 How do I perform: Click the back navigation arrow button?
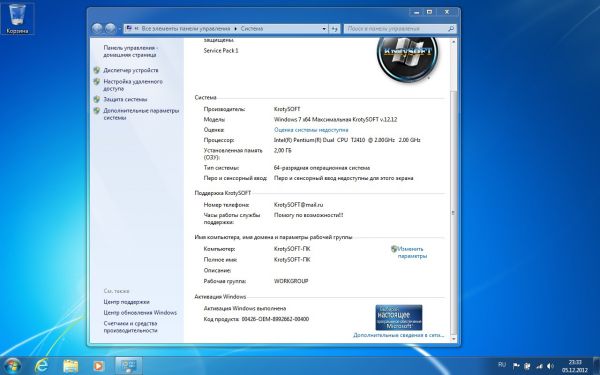(x=97, y=28)
